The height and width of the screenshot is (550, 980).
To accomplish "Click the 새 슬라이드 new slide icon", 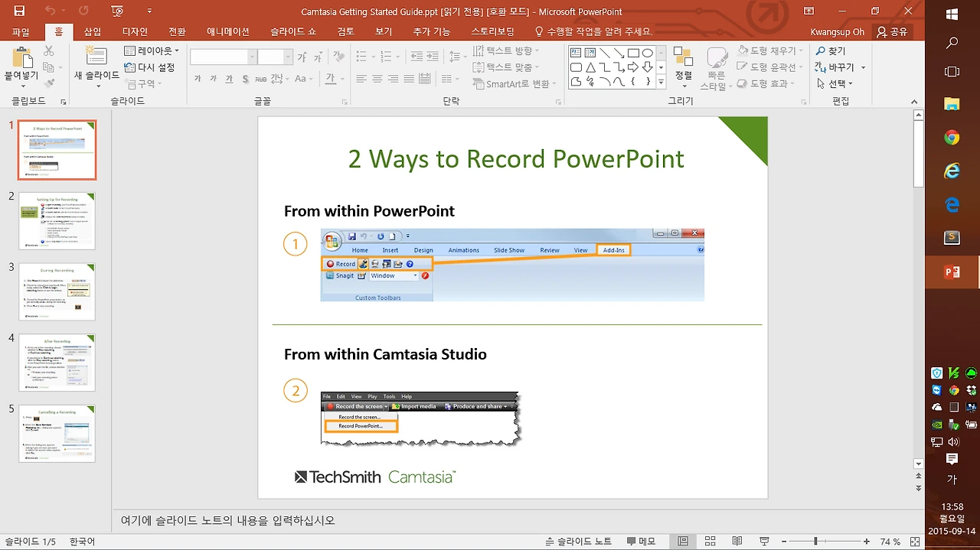I will coord(96,56).
